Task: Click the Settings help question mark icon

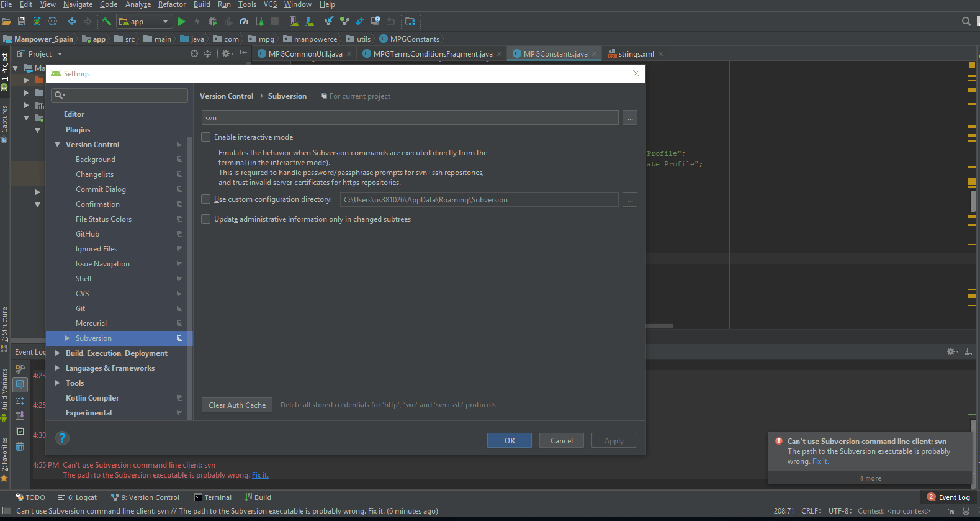Action: tap(62, 438)
